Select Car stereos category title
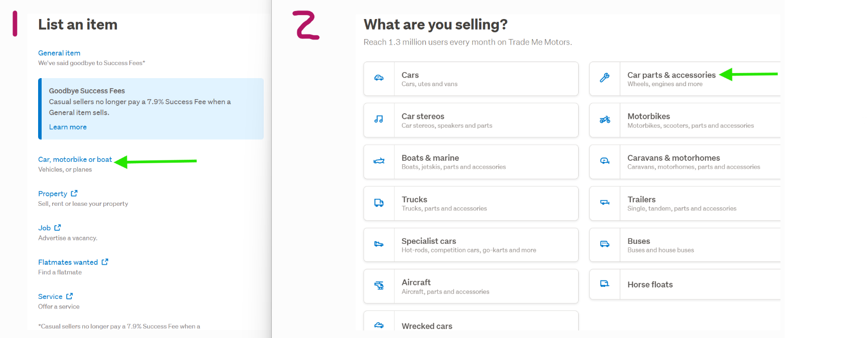The width and height of the screenshot is (868, 338). pos(423,116)
